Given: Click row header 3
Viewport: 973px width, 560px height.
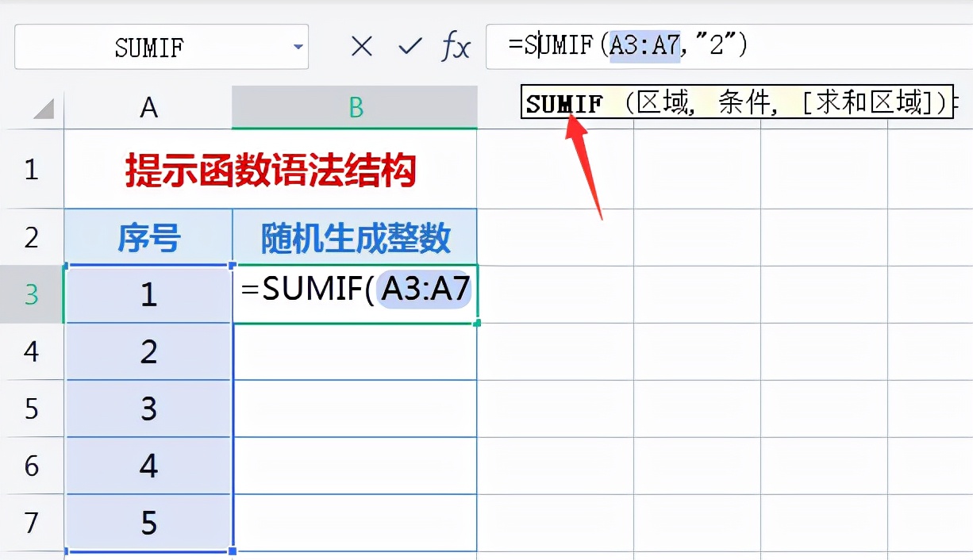Looking at the screenshot, I should 32,293.
